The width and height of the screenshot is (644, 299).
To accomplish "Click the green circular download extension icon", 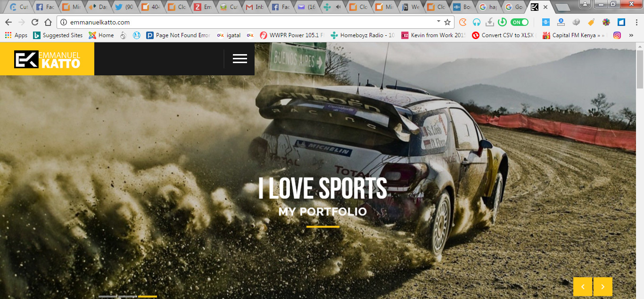I will (x=503, y=22).
